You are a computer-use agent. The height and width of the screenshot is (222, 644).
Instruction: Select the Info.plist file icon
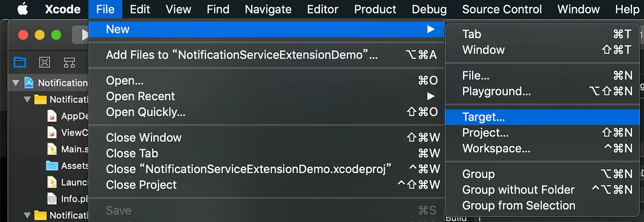[52, 199]
